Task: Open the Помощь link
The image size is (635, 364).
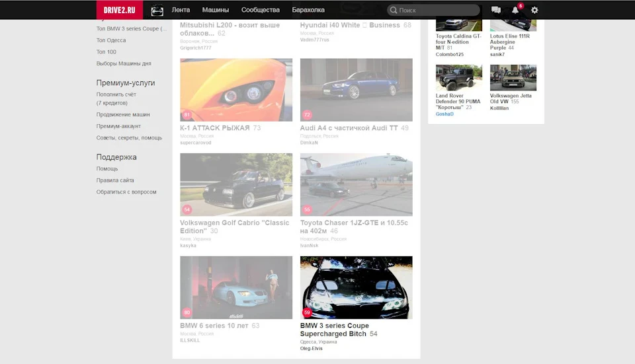Action: point(107,168)
